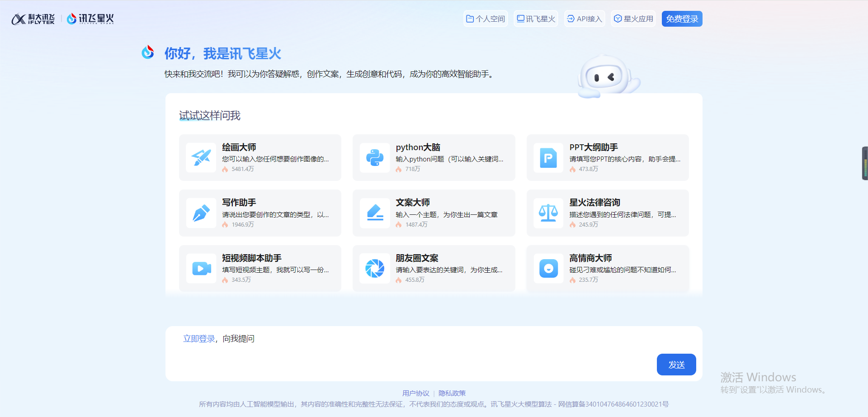
Task: Click the robot mascot illustration
Action: (609, 76)
